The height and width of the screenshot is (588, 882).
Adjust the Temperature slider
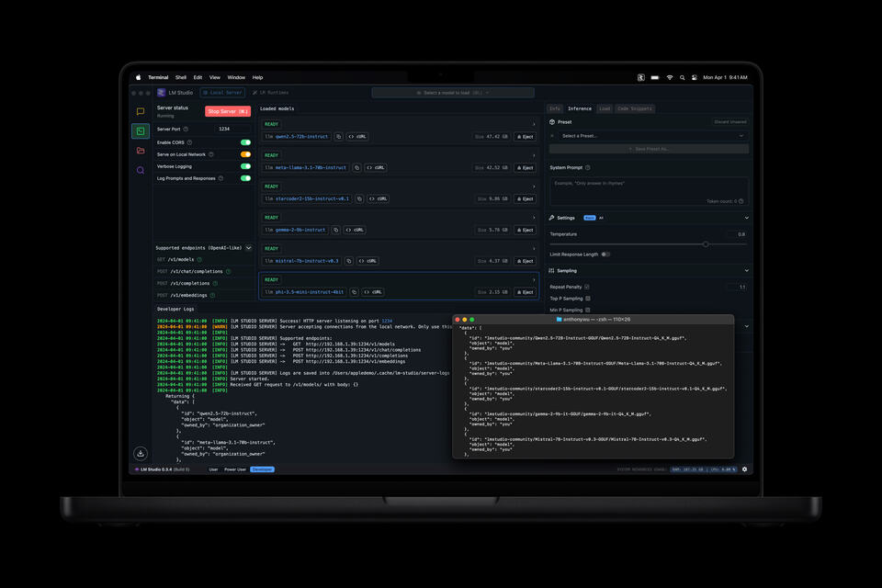tap(706, 244)
